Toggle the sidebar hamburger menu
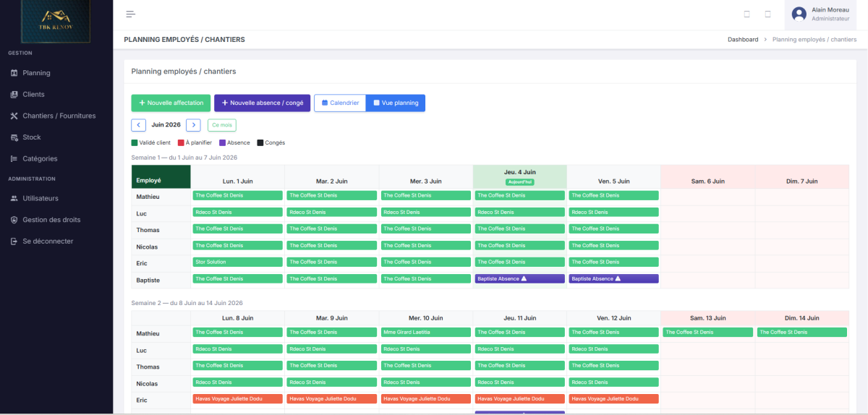 click(131, 14)
